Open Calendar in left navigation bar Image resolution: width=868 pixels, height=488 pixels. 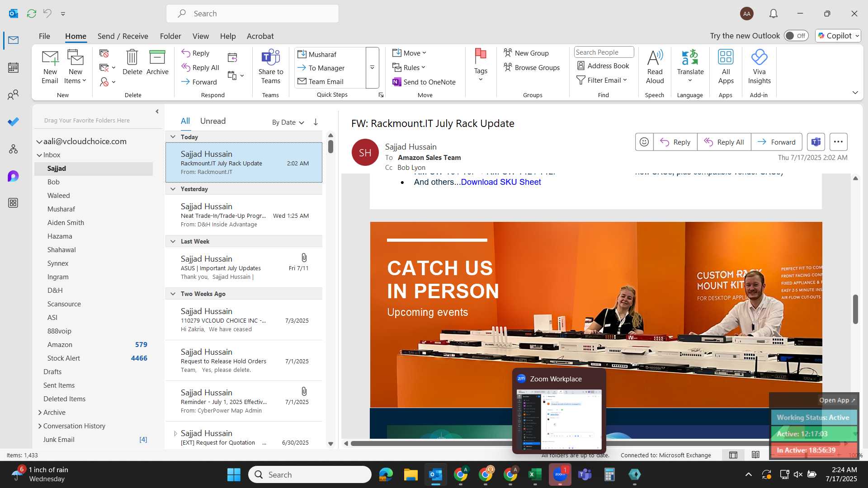pyautogui.click(x=13, y=68)
